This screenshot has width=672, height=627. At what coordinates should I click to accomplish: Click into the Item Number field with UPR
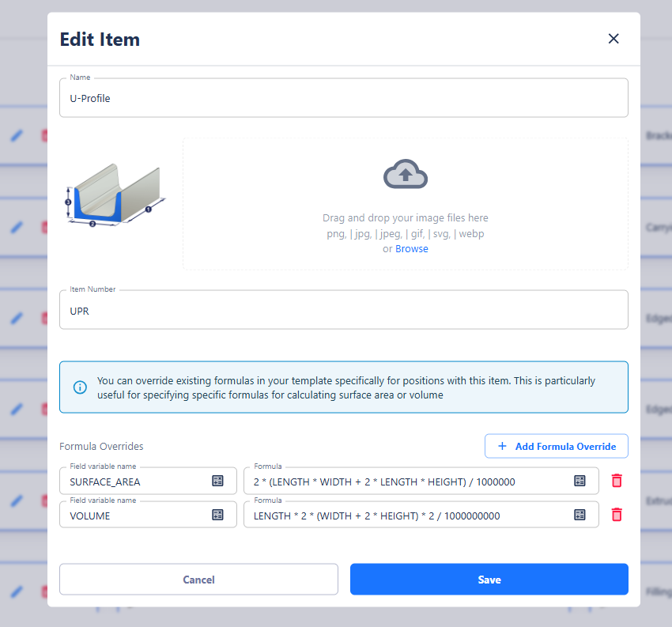click(x=343, y=311)
